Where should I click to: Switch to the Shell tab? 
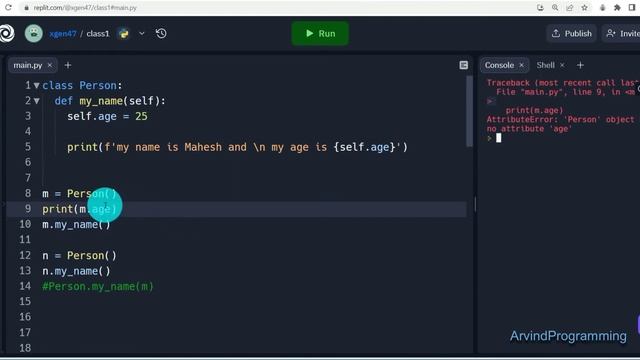(545, 65)
